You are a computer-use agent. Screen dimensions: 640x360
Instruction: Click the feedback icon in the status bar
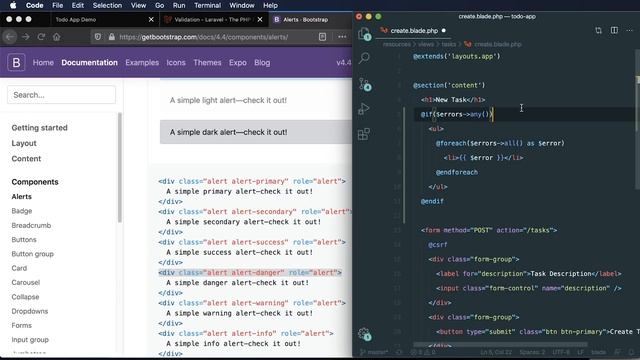(x=618, y=352)
